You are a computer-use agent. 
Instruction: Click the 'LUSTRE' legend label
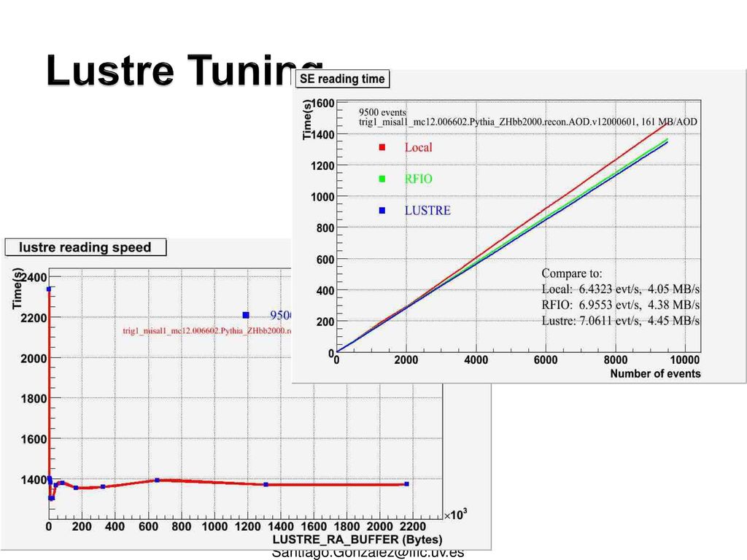427,211
